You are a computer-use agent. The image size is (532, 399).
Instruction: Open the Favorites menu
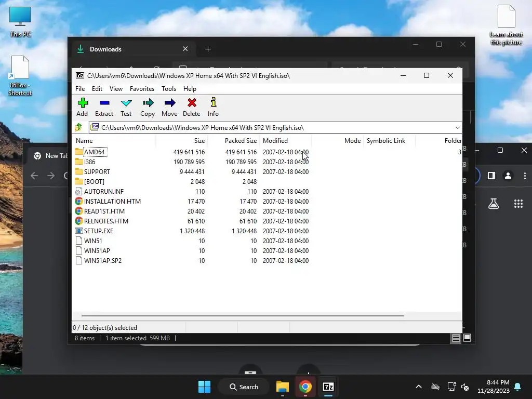142,88
